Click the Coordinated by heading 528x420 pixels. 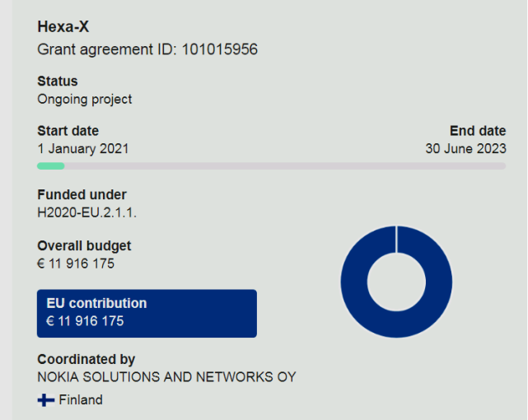click(86, 360)
